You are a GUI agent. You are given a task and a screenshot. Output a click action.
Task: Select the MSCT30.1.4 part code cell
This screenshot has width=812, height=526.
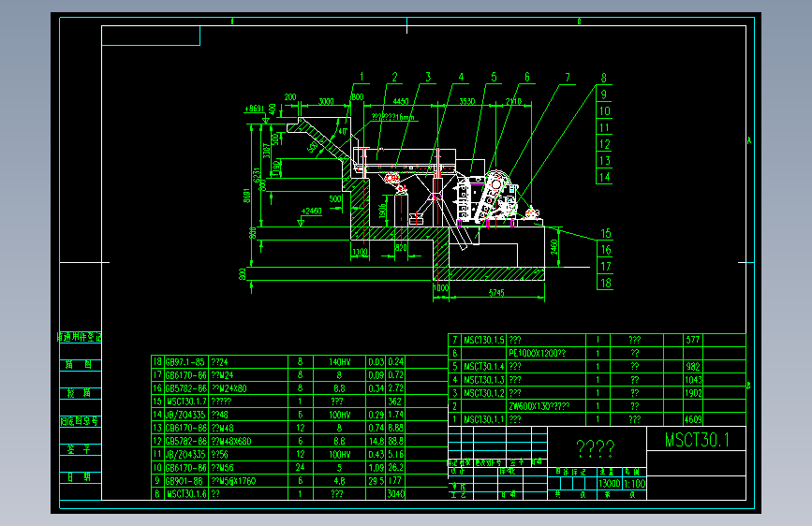click(x=483, y=367)
